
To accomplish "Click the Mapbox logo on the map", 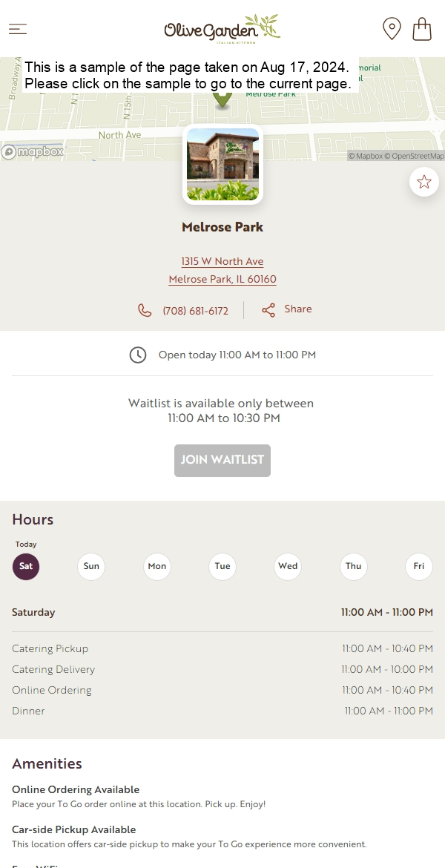I will click(32, 151).
